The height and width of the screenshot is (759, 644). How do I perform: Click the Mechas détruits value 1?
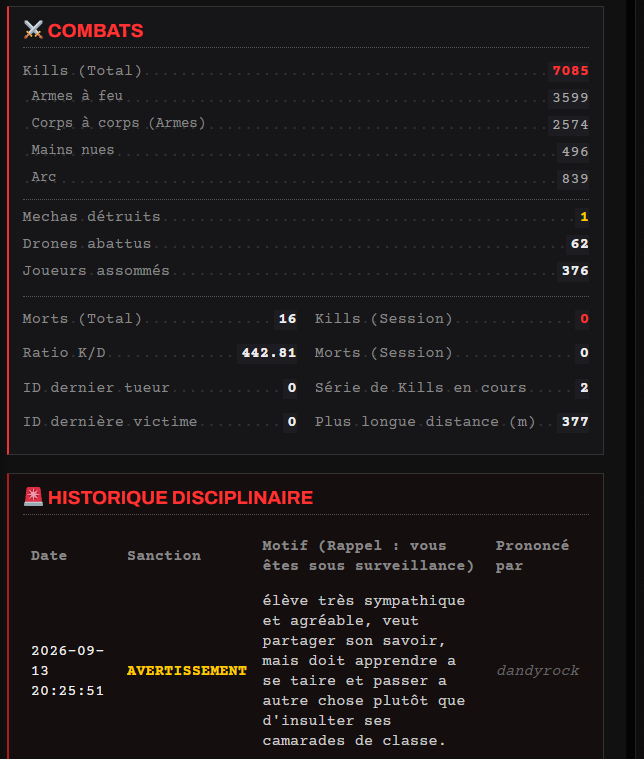tap(584, 217)
